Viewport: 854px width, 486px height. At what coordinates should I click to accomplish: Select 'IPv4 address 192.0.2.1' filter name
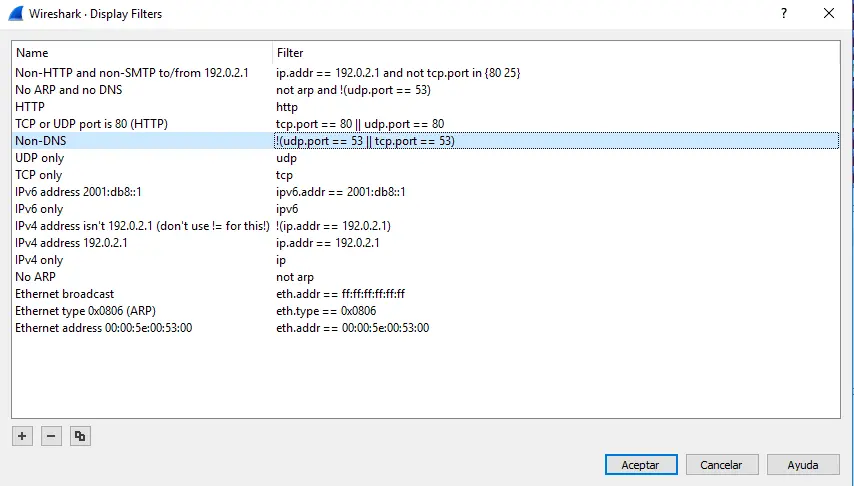click(x=71, y=242)
